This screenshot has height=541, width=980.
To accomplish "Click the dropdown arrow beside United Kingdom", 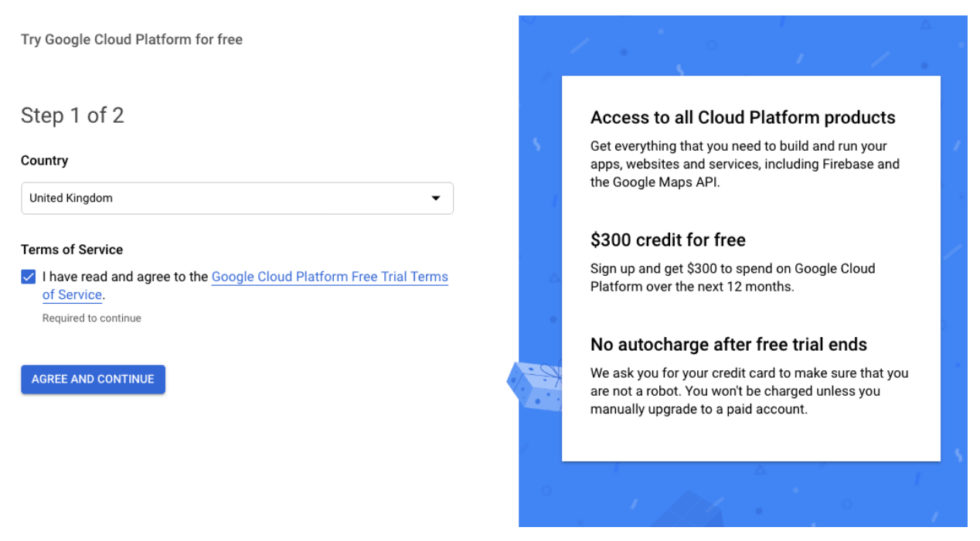I will pyautogui.click(x=437, y=198).
